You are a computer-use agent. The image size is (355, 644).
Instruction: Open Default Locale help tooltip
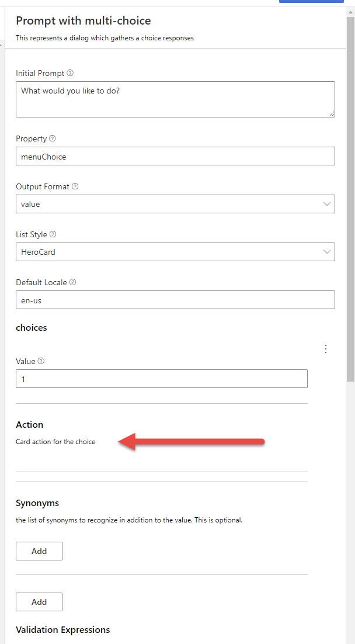[72, 282]
